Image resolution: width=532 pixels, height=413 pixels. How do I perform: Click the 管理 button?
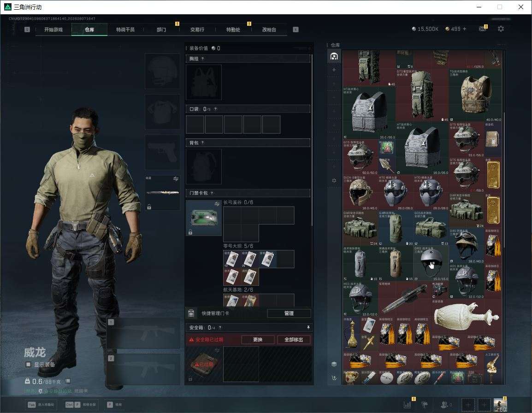click(289, 313)
